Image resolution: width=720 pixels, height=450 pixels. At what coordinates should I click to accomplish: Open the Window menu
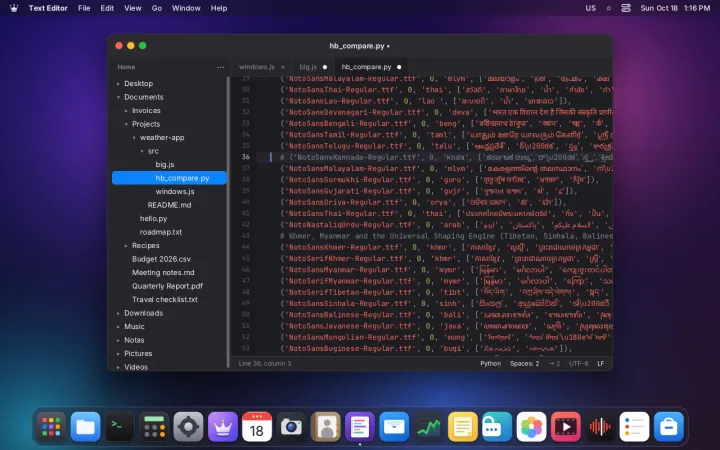point(186,8)
